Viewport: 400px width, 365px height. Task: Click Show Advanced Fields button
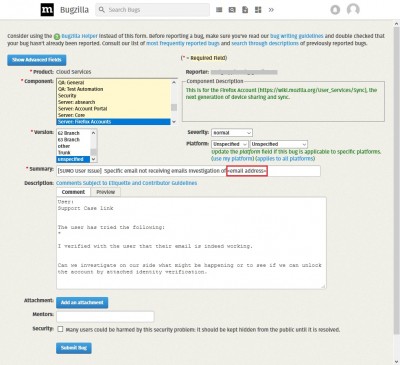37,60
